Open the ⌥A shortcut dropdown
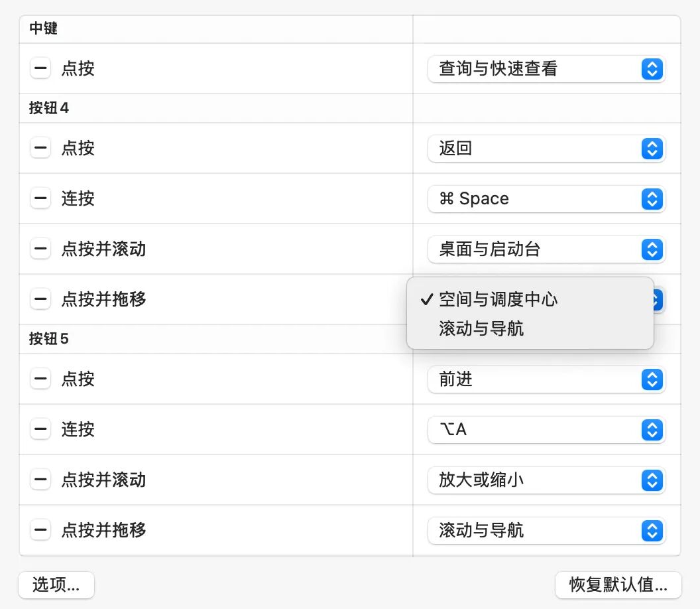This screenshot has width=700, height=609. tap(546, 430)
